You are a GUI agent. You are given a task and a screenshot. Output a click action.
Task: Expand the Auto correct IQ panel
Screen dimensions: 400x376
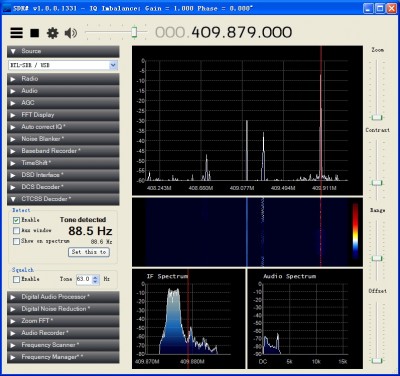click(x=63, y=127)
